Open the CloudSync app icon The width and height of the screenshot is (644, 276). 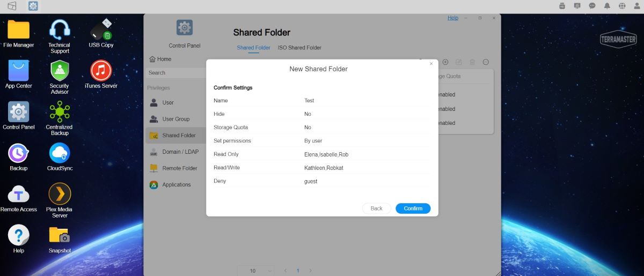pyautogui.click(x=60, y=154)
